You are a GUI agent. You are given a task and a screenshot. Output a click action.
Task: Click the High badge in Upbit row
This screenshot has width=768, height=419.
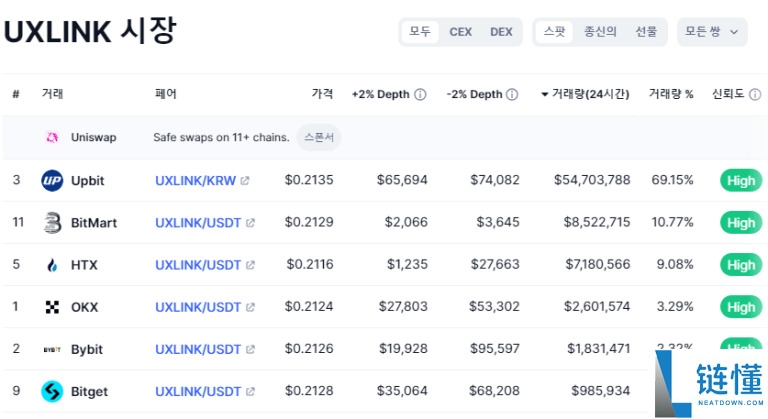tap(741, 181)
